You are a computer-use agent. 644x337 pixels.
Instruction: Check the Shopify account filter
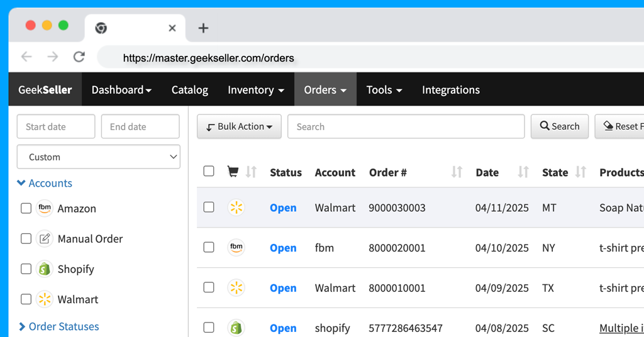pyautogui.click(x=26, y=269)
